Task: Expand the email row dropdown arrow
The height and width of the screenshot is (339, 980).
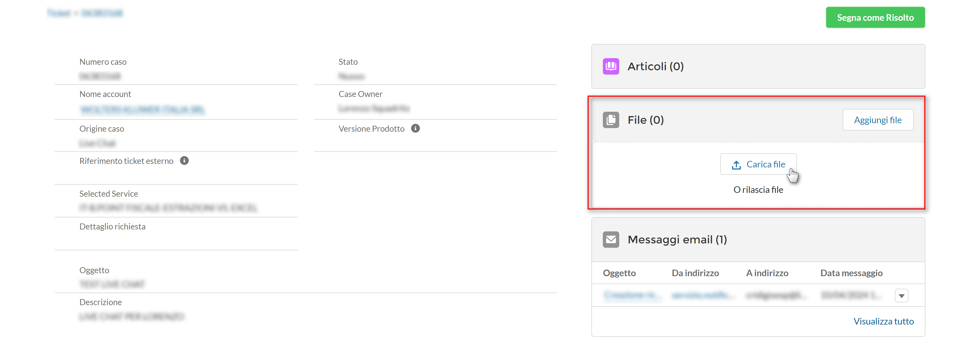Action: (x=901, y=296)
